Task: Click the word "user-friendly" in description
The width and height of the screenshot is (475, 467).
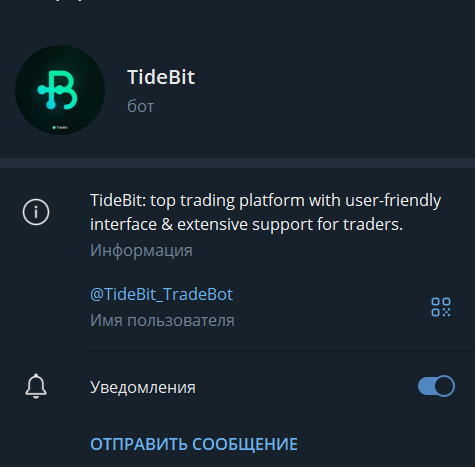Action: 393,201
